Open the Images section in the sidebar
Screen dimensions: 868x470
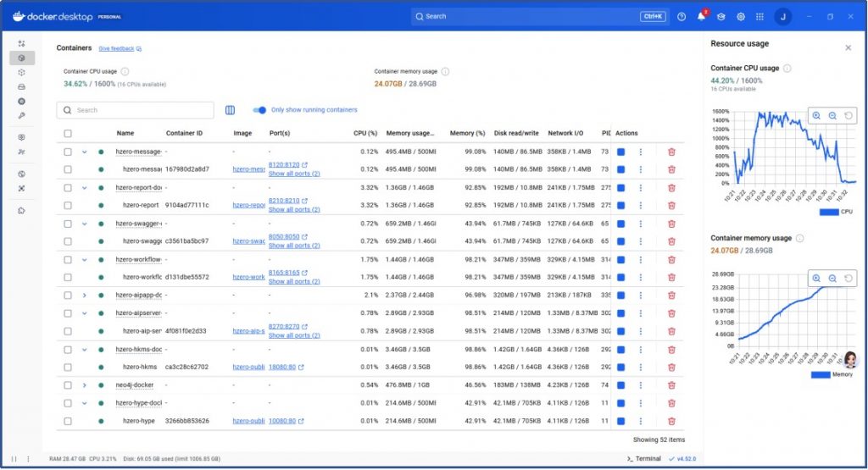pos(22,73)
